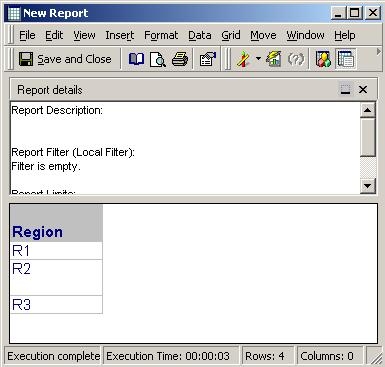
Task: Collapse the Report details pane with minimize icon
Action: pyautogui.click(x=345, y=89)
